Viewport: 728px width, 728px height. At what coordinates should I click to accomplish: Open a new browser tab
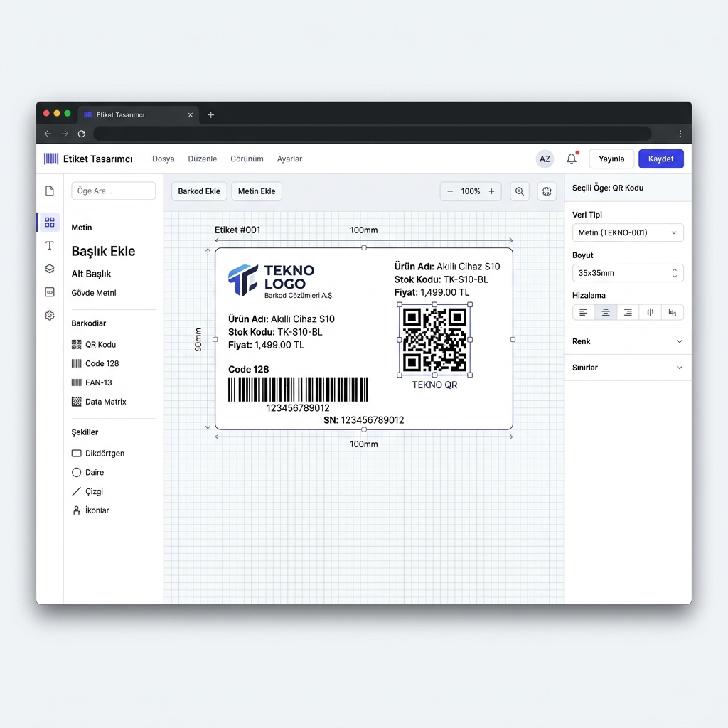[210, 114]
